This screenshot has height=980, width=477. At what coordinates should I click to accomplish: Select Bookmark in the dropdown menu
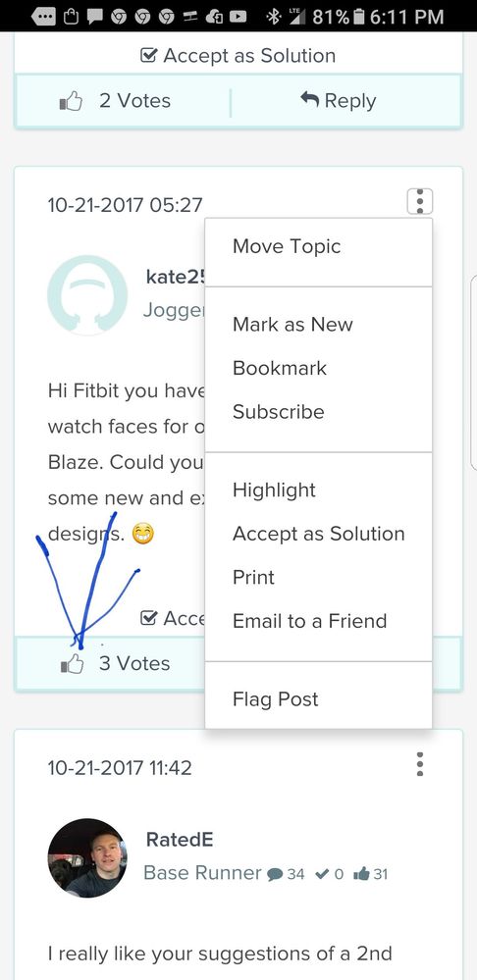tap(280, 368)
